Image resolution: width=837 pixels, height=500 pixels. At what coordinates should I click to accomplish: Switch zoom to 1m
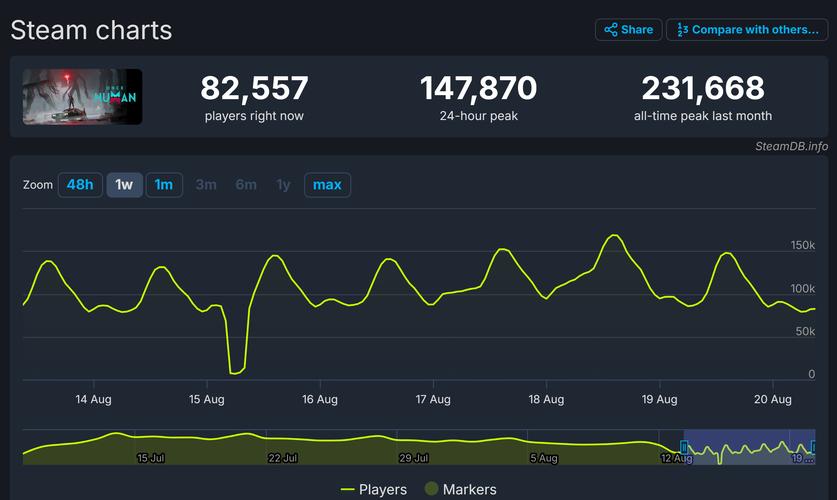164,185
